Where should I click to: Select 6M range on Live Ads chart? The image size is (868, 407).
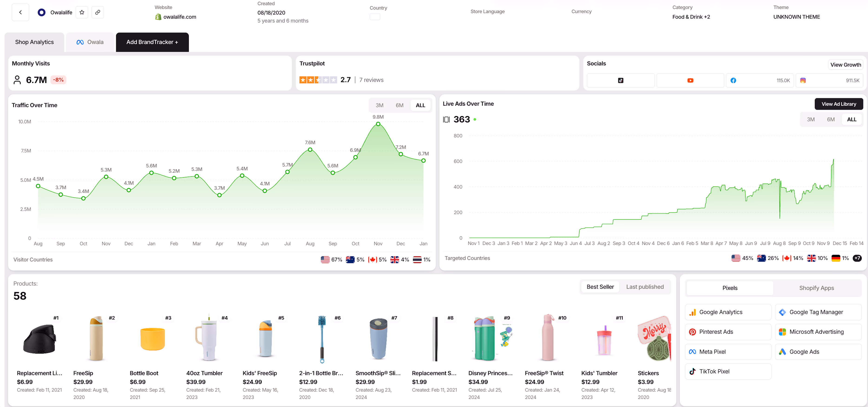click(831, 119)
